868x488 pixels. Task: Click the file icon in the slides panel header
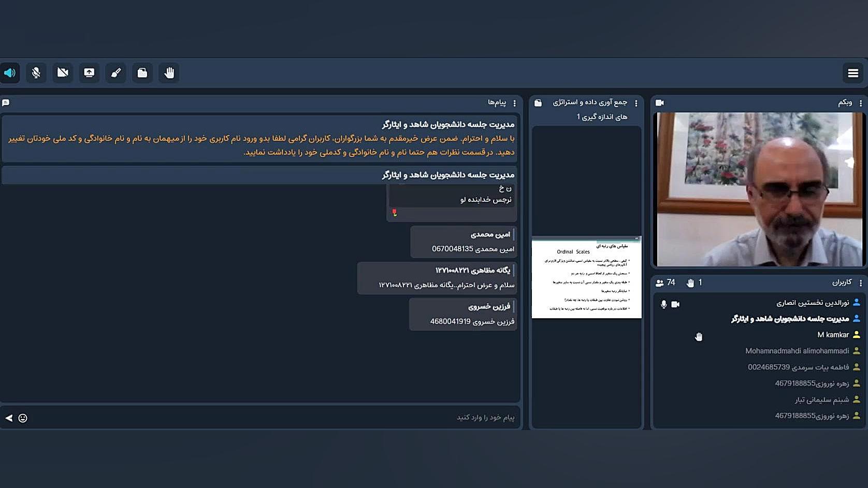pos(538,102)
